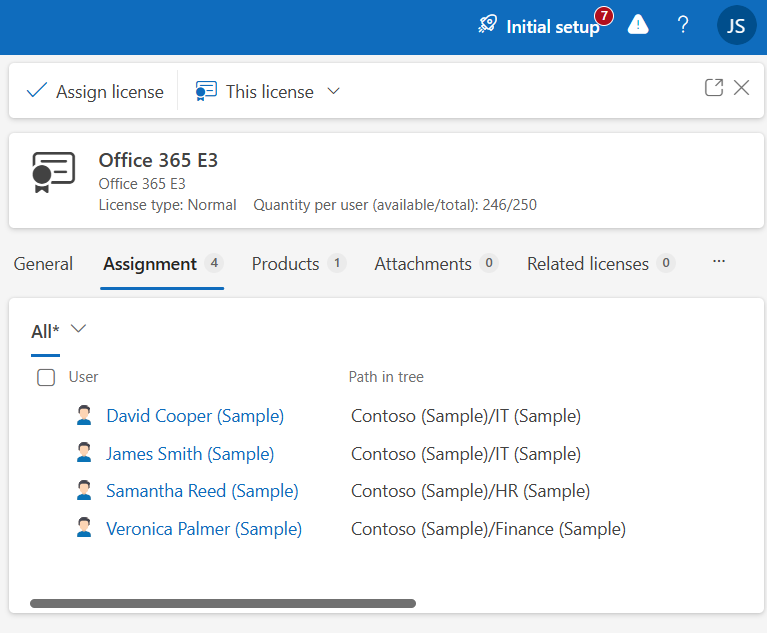Open the Veronica Palmer (Sample) link
Screen dimensions: 767x633
point(204,529)
